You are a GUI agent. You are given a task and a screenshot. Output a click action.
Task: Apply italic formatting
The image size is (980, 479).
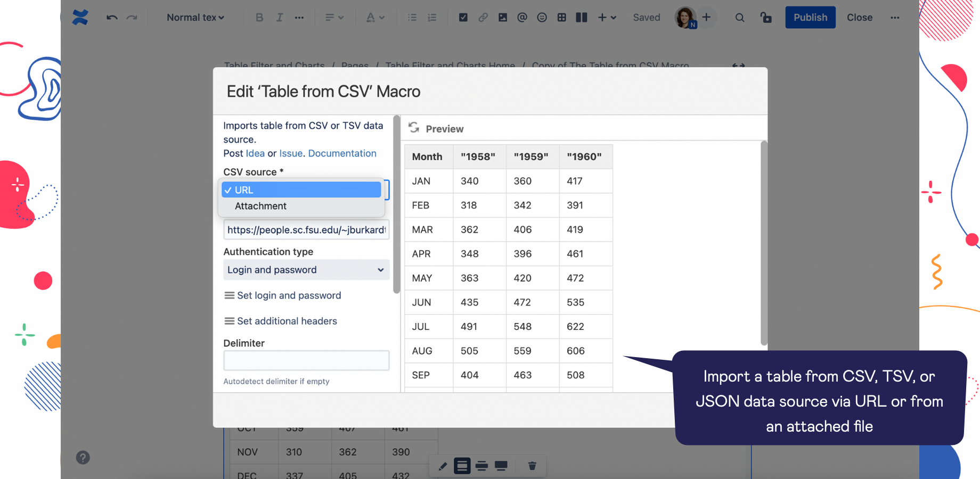[x=280, y=17]
